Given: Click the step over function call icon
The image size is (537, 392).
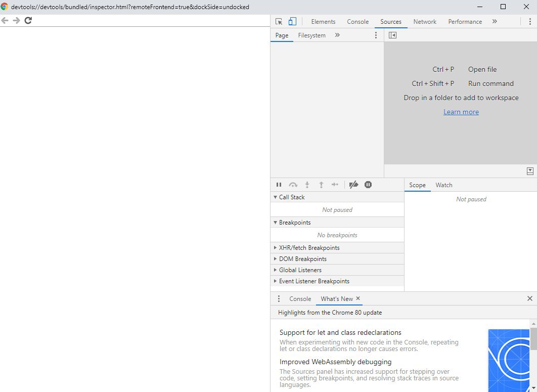Looking at the screenshot, I should click(x=293, y=185).
